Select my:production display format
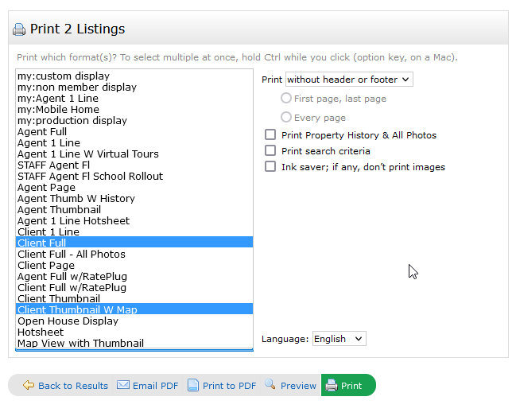The height and width of the screenshot is (420, 516). point(134,120)
